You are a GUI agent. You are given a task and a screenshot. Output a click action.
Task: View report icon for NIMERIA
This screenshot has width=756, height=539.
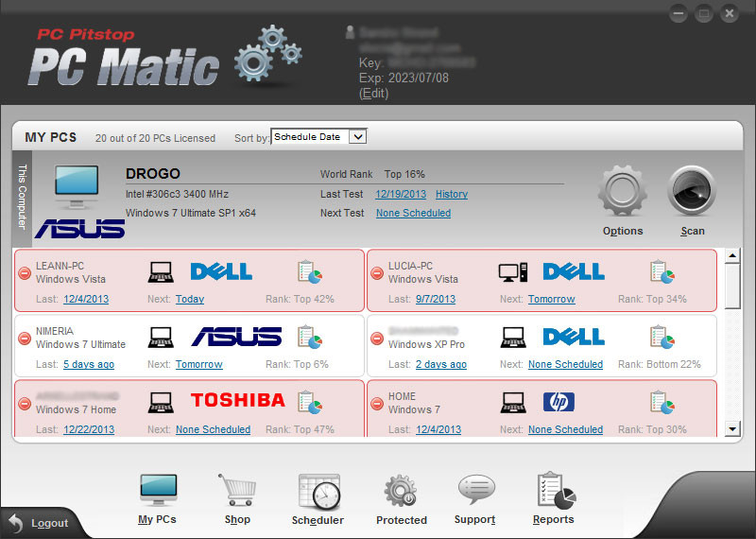point(310,337)
